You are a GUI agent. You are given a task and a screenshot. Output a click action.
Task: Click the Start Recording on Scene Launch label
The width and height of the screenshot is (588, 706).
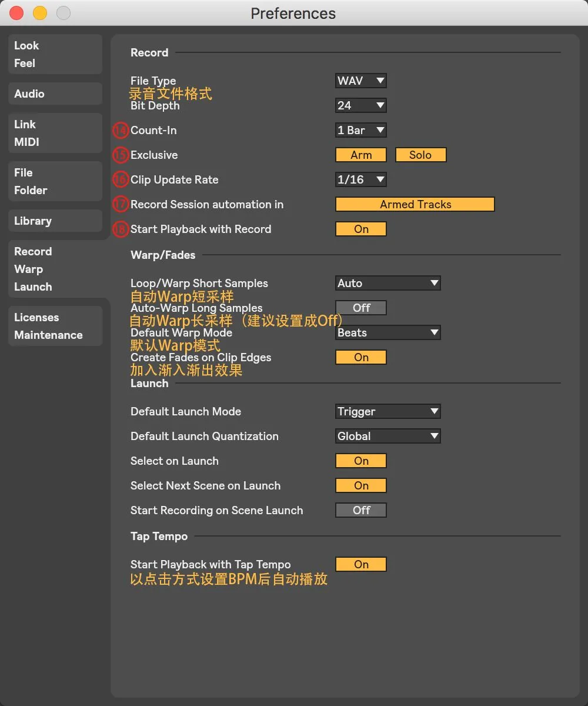[x=216, y=510]
